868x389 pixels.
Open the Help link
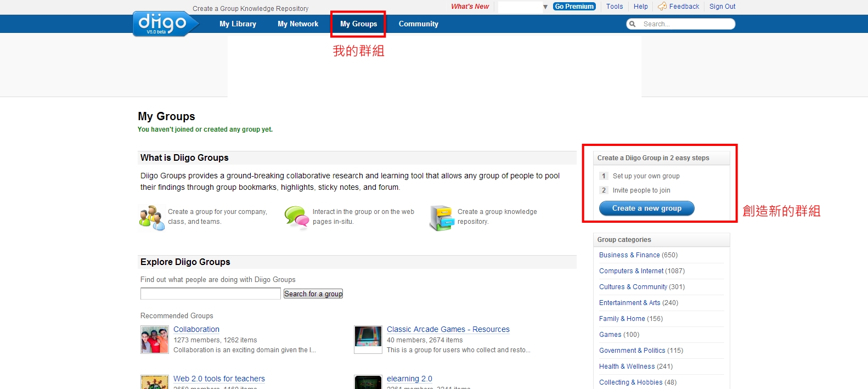click(640, 7)
